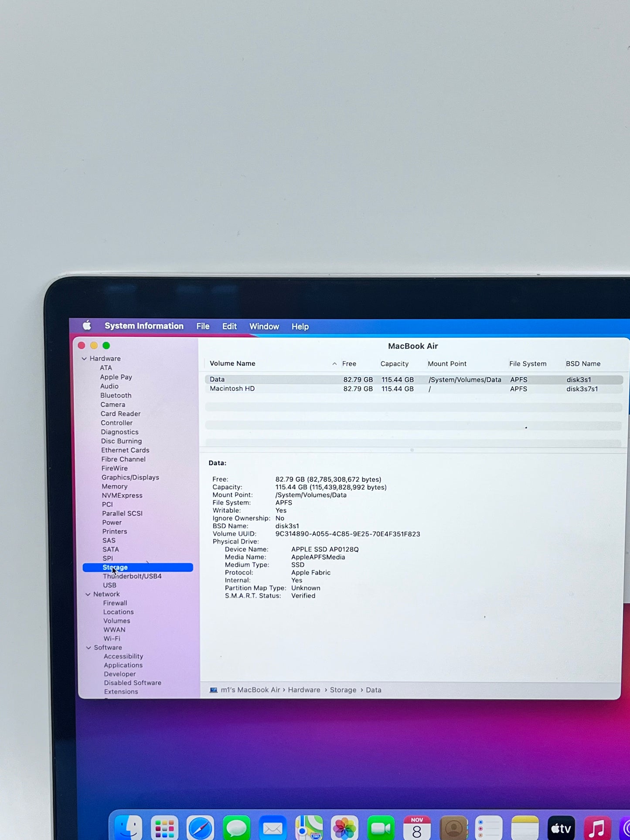Select Firewall under Network
630x840 pixels.
tap(115, 603)
